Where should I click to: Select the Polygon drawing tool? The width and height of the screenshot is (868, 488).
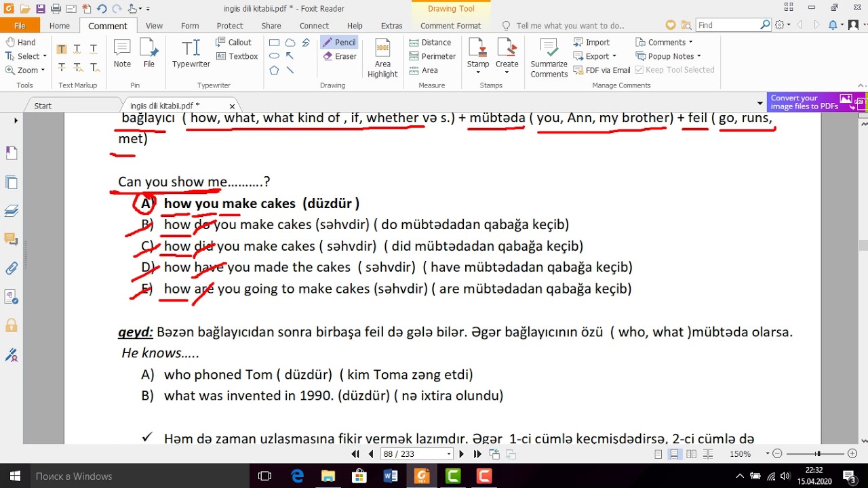pos(274,70)
